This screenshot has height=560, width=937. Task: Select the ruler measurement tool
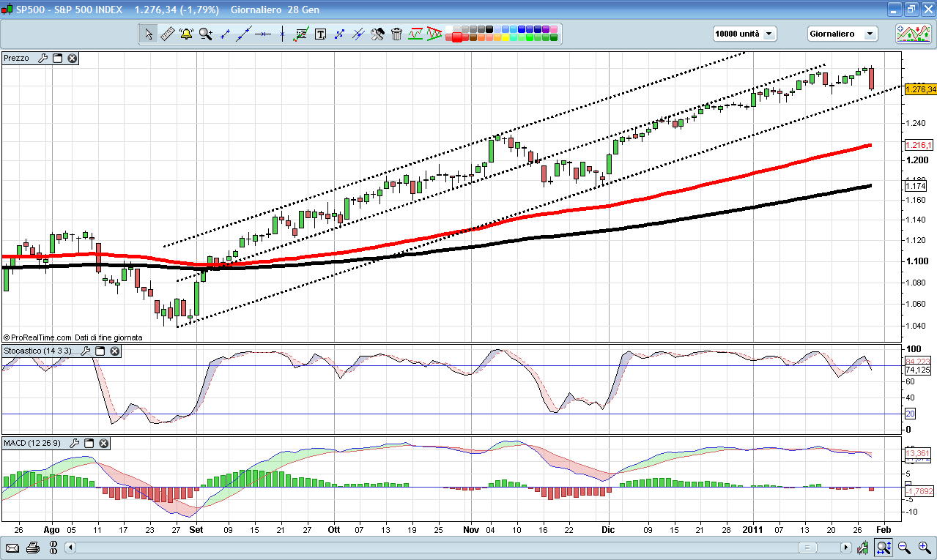[167, 34]
